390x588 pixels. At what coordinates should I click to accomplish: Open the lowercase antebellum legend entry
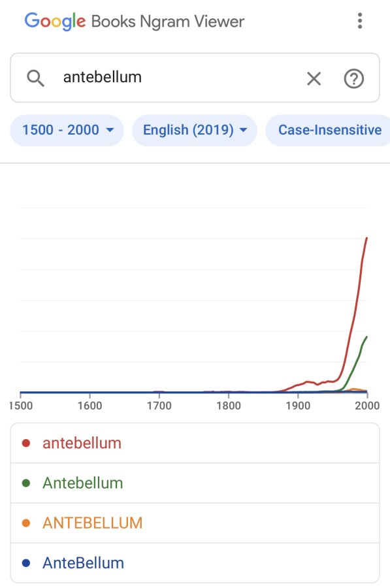click(195, 443)
